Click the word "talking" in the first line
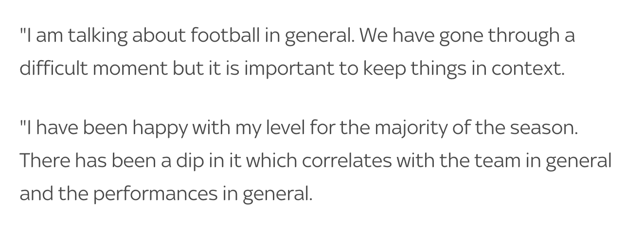Screen dimensions: 644x237 95,36
